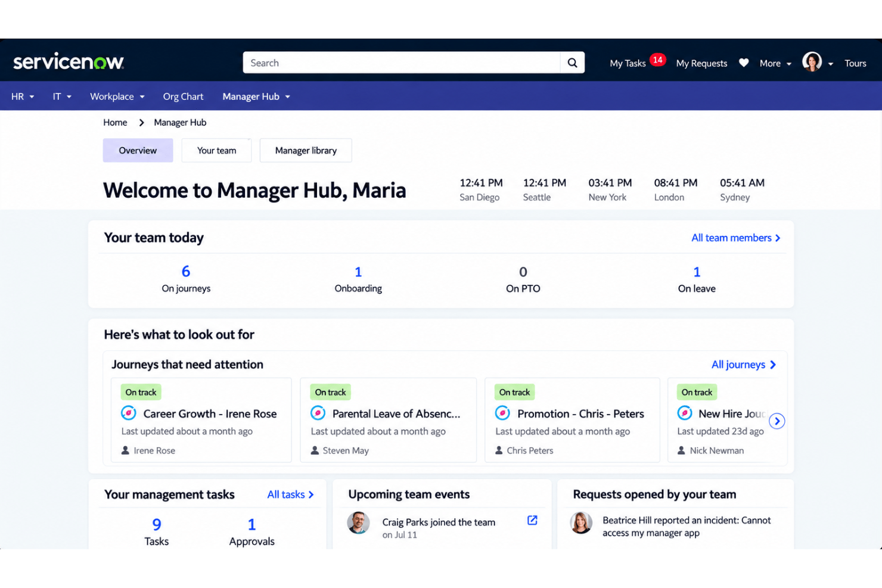The image size is (882, 588).
Task: Select the Overview tab
Action: pyautogui.click(x=138, y=151)
